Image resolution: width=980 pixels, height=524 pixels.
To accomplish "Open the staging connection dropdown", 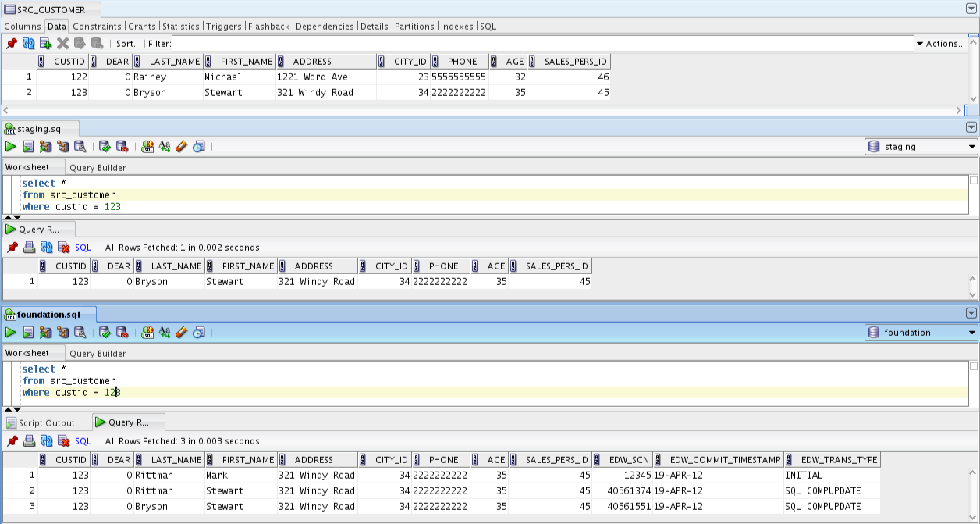I will coord(971,146).
